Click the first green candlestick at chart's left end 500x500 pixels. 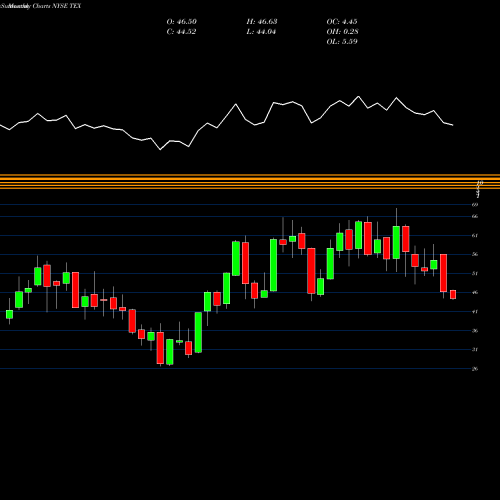click(x=9, y=314)
